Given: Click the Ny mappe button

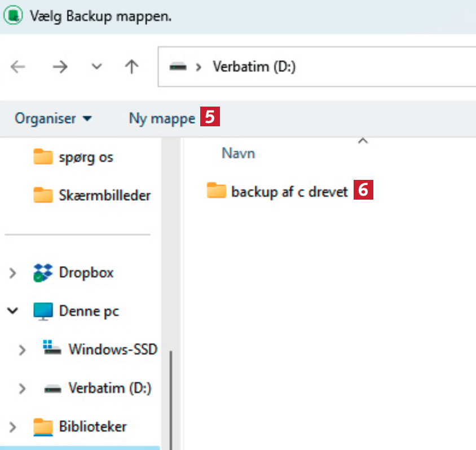Looking at the screenshot, I should coord(162,118).
